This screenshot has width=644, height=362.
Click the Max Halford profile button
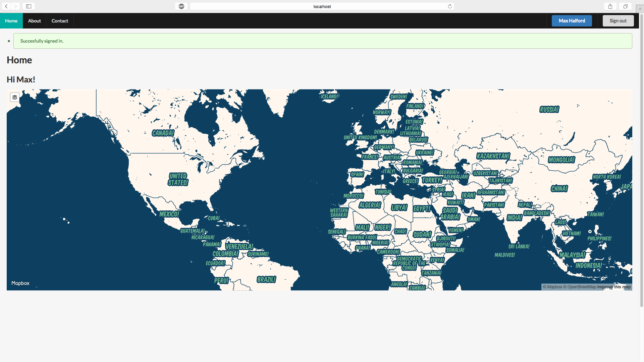click(x=572, y=21)
